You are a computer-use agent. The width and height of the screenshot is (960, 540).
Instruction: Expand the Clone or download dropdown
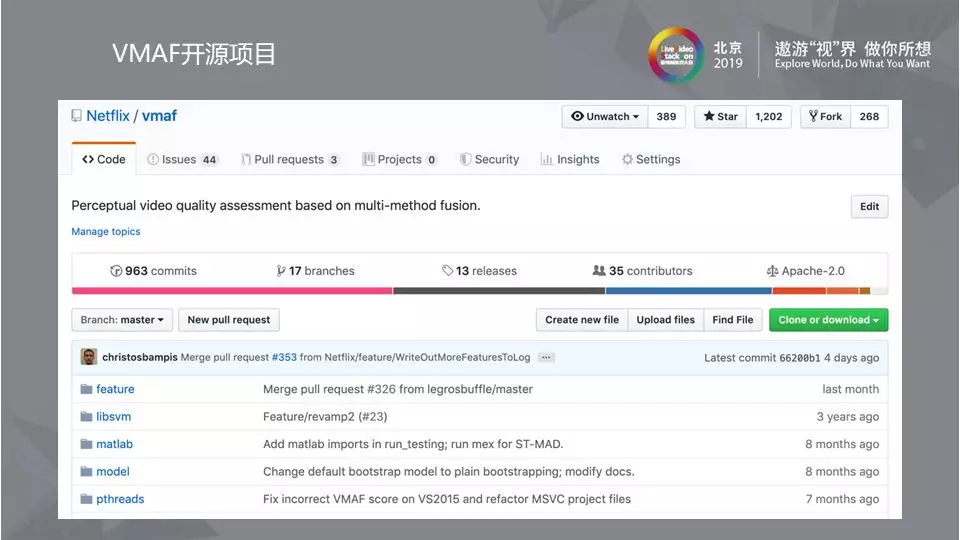(x=828, y=320)
